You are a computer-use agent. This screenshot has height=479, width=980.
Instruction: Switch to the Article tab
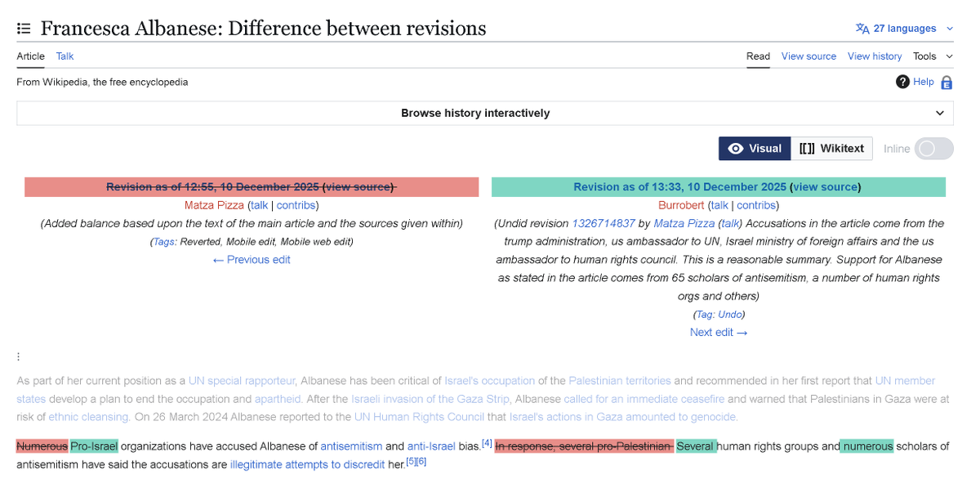tap(31, 56)
